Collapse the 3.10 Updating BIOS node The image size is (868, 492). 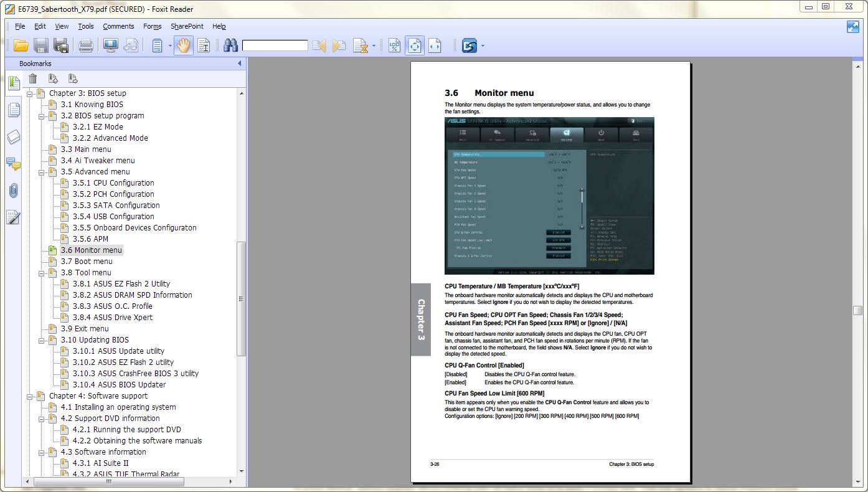42,340
